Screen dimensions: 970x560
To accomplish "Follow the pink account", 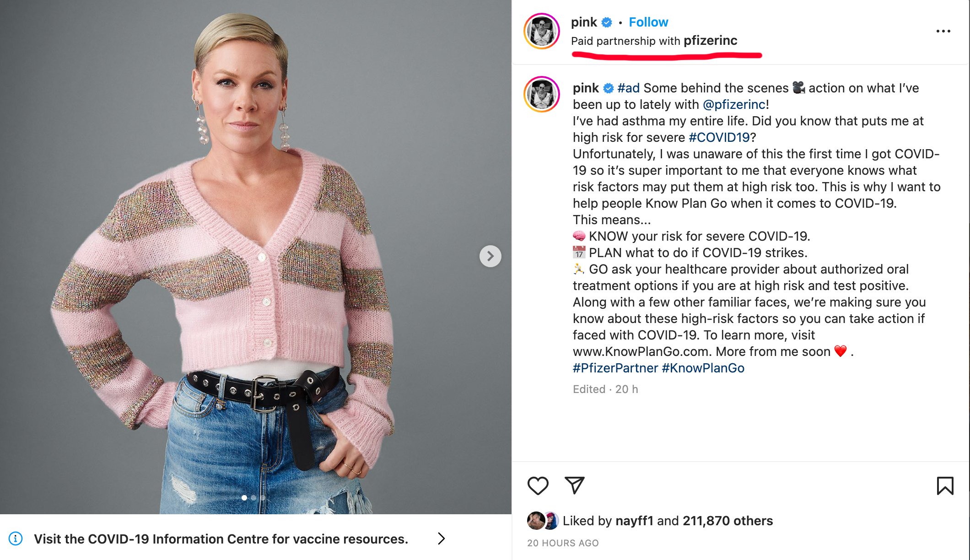I will click(648, 22).
